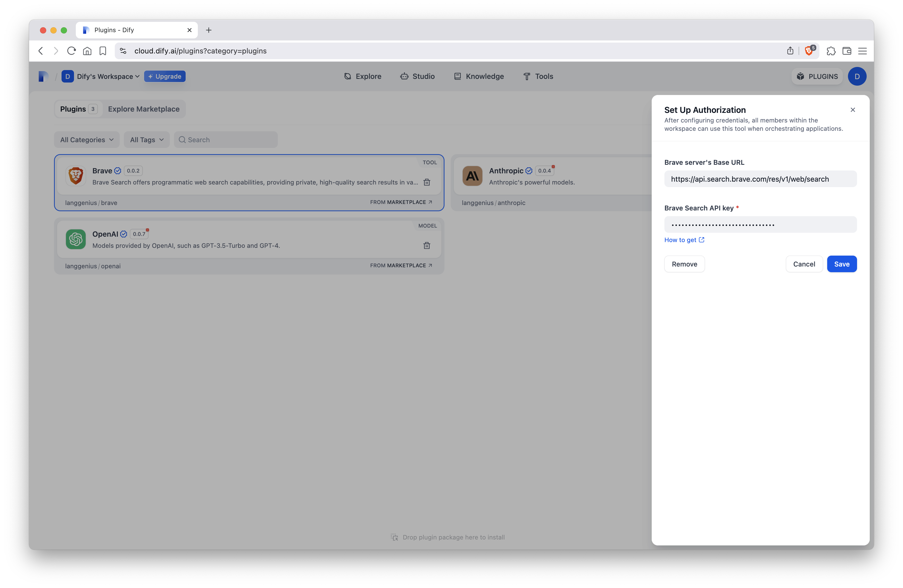Open the How to get link

tap(684, 240)
